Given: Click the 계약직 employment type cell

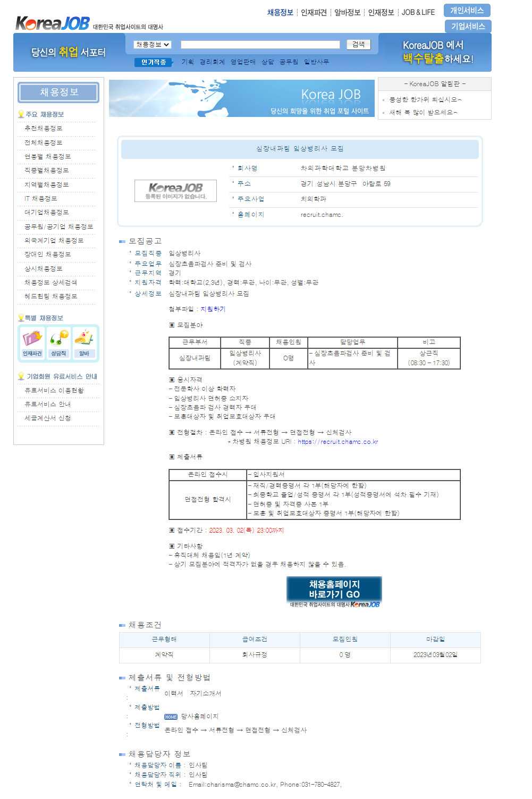Looking at the screenshot, I should coord(164,655).
